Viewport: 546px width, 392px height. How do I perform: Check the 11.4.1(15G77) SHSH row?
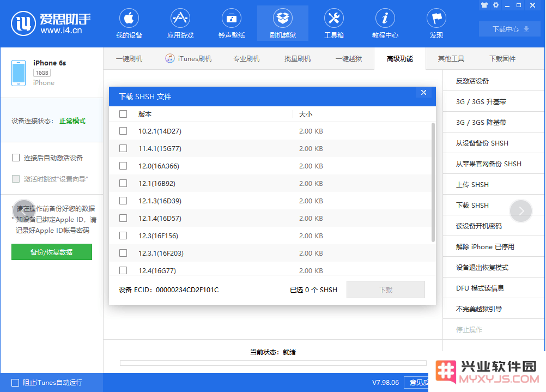(123, 148)
